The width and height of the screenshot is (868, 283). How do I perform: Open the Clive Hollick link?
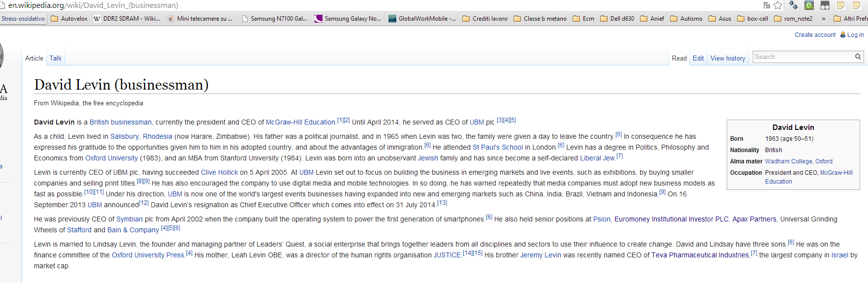[219, 172]
